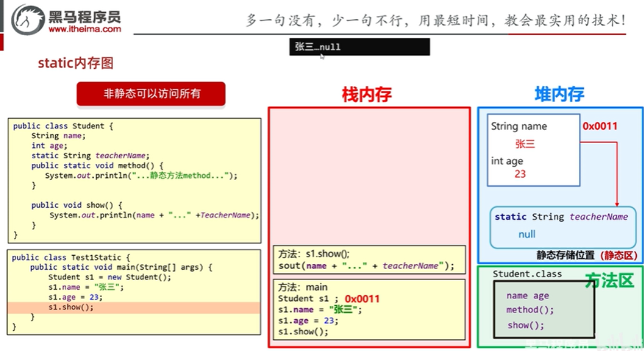644x351 pixels.
Task: Click the 黑马程序员 horse logo
Action: pyautogui.click(x=28, y=20)
